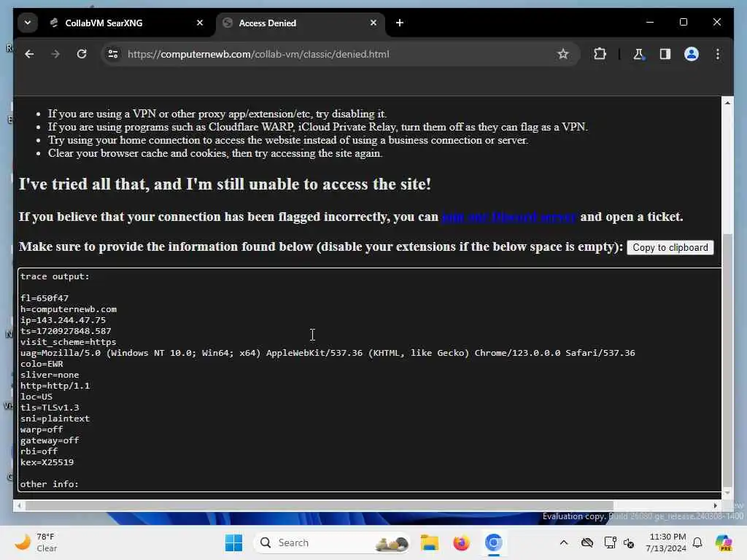Image resolution: width=747 pixels, height=560 pixels.
Task: Click the taskbar Search box
Action: point(332,542)
